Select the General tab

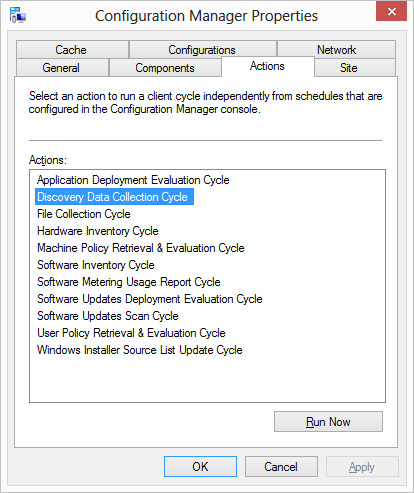tap(62, 68)
